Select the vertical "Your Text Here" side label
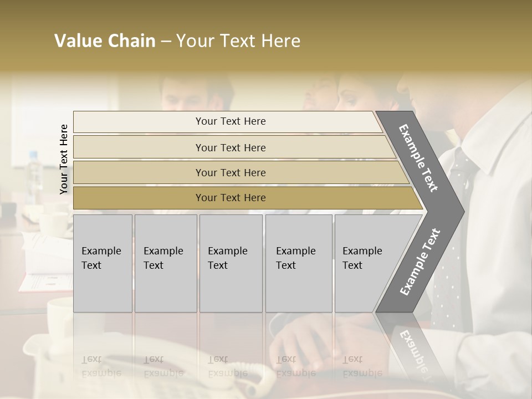Image resolution: width=532 pixels, height=399 pixels. point(64,160)
